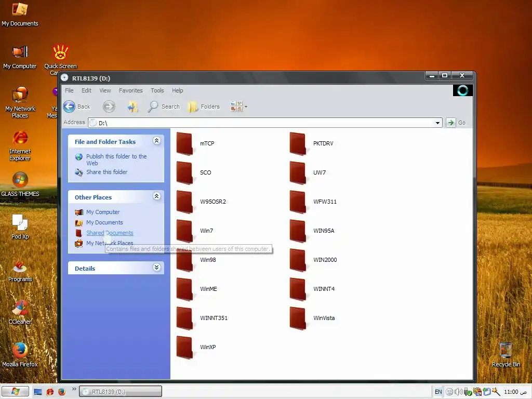532x399 pixels.
Task: Open the Help menu
Action: tap(178, 90)
